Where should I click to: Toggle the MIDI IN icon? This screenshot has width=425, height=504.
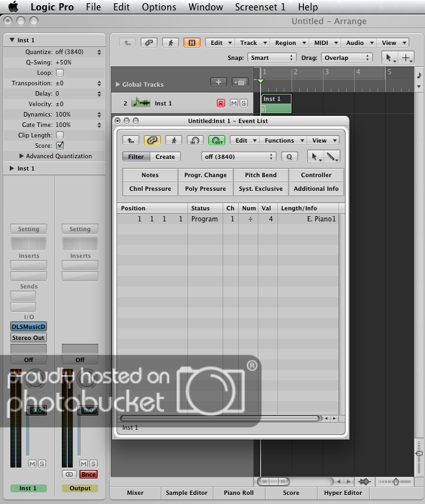click(195, 141)
